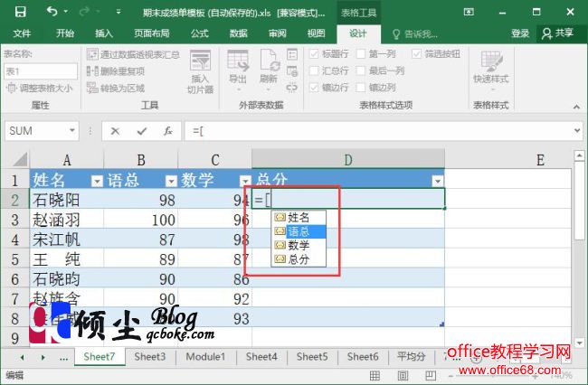Viewport: 588px width, 385px height.
Task: Open the undo history dropdown arrow
Action: click(x=66, y=12)
